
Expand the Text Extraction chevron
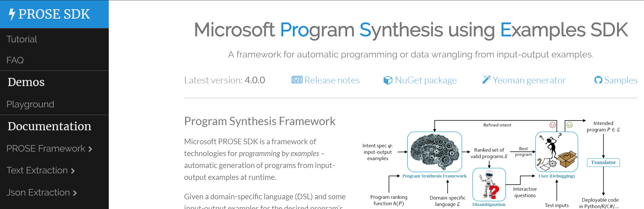(73, 171)
